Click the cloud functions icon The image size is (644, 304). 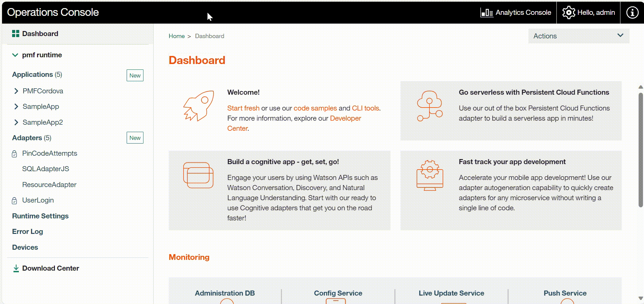[429, 106]
